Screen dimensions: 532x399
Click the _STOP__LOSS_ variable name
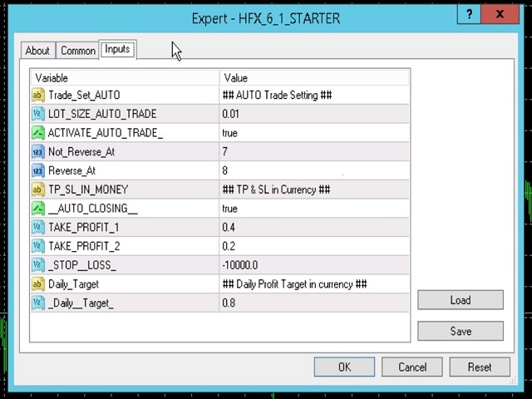click(x=82, y=265)
